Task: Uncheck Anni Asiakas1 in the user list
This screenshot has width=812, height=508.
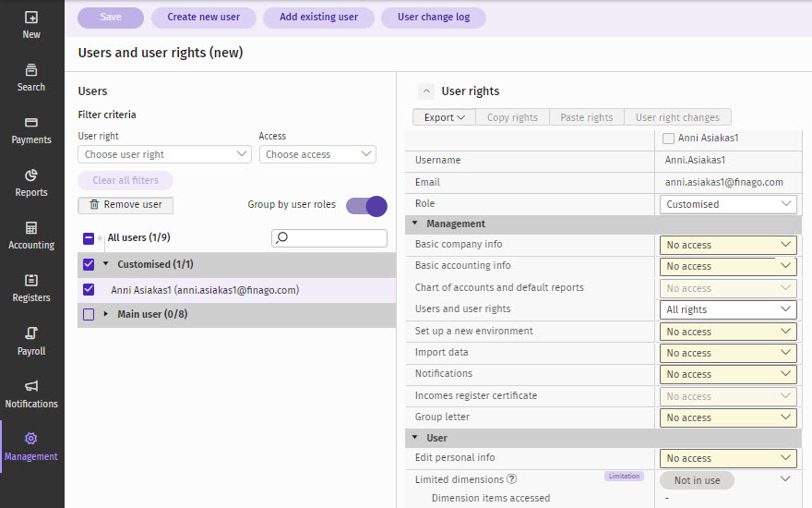Action: (x=89, y=289)
